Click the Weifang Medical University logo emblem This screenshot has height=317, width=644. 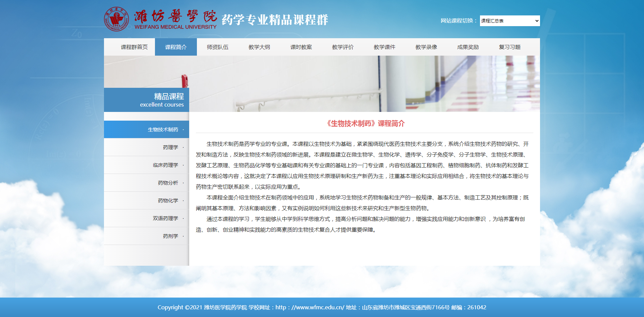click(116, 19)
